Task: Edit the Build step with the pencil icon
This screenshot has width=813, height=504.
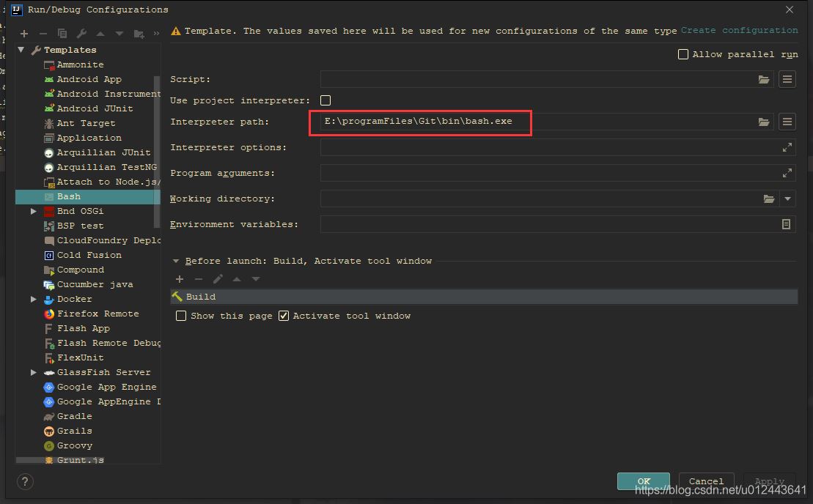Action: pos(216,279)
